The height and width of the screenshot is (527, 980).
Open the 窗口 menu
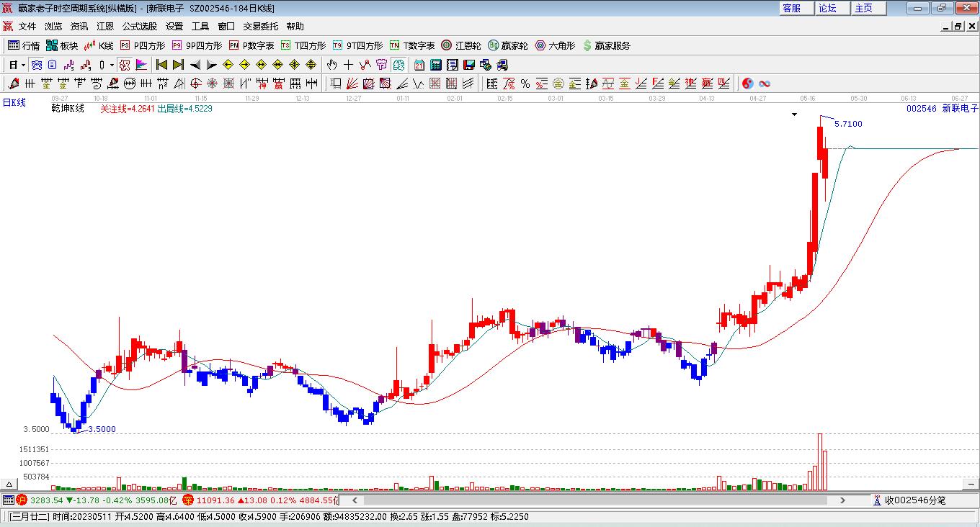pyautogui.click(x=226, y=26)
